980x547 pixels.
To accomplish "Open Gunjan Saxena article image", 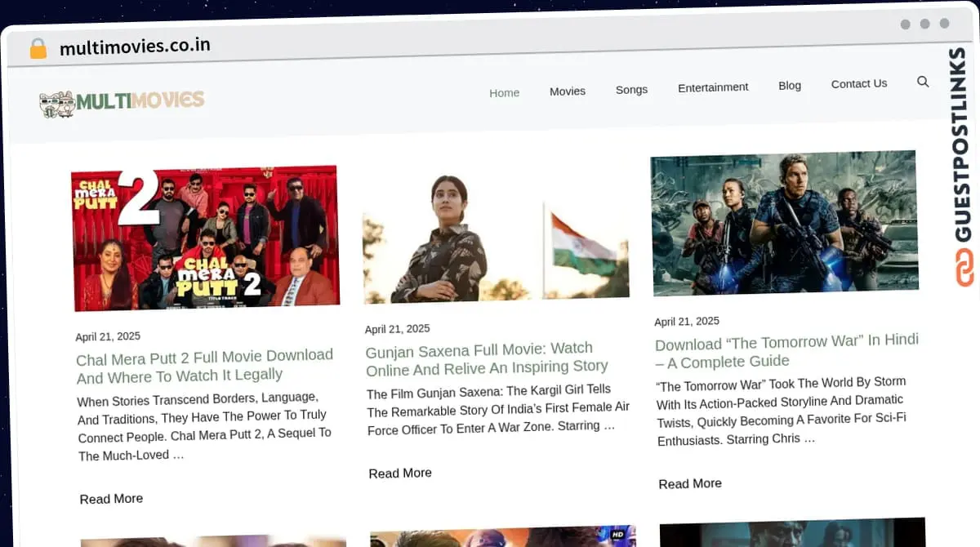I will click(496, 231).
